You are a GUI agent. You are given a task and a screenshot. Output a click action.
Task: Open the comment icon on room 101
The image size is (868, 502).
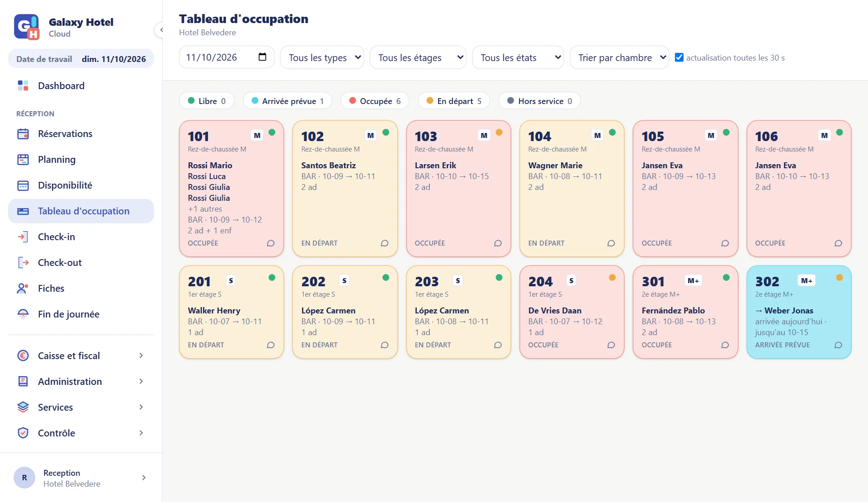(271, 243)
